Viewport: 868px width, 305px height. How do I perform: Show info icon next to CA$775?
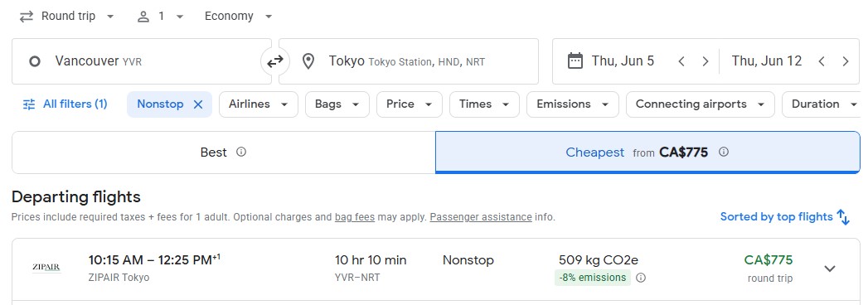point(724,152)
